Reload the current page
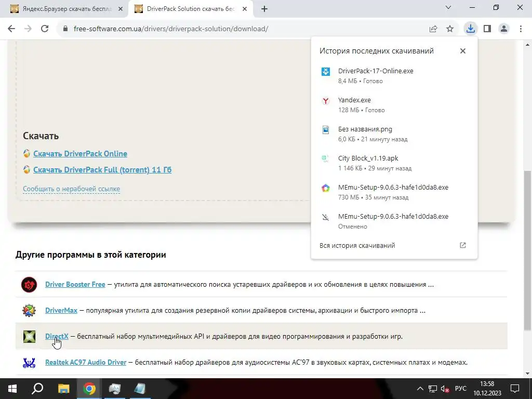This screenshot has height=399, width=532. (45, 29)
